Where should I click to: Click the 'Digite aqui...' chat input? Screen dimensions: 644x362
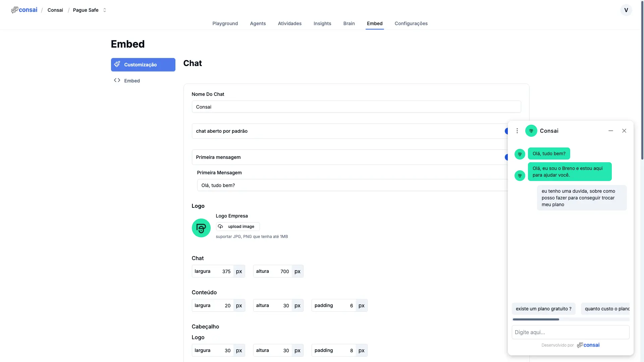coord(570,332)
